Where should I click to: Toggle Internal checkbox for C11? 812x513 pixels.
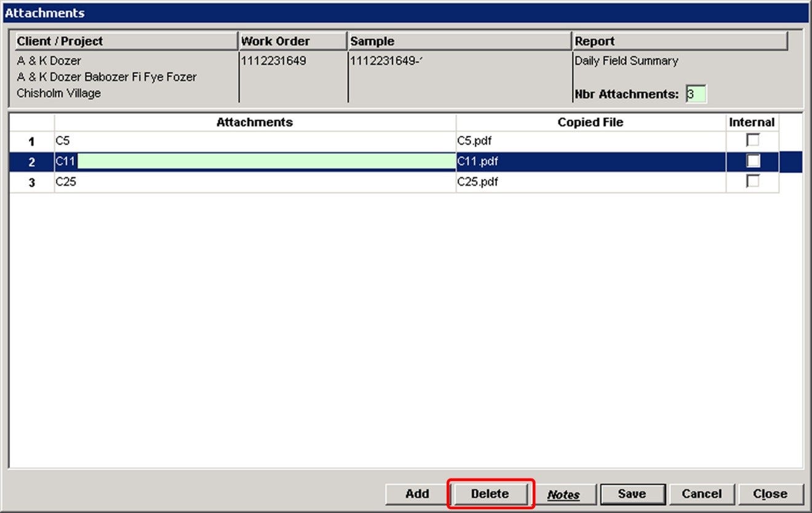pyautogui.click(x=753, y=161)
